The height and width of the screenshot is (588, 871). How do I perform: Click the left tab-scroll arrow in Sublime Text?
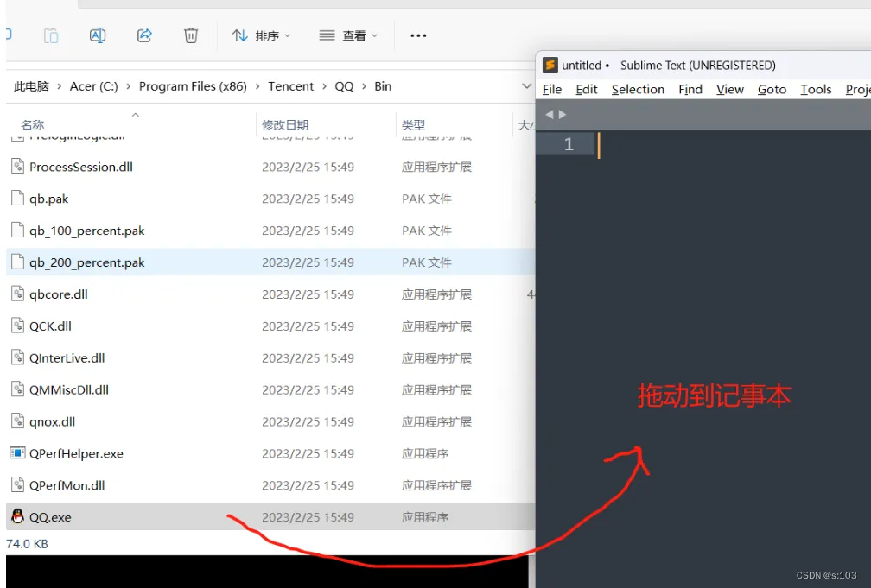point(550,113)
